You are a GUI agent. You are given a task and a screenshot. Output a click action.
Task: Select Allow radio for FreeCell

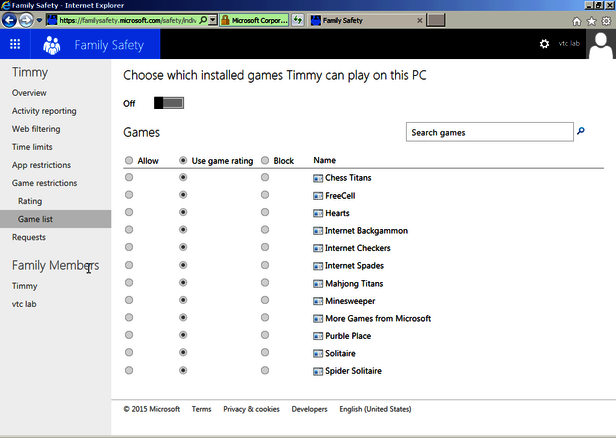[129, 196]
